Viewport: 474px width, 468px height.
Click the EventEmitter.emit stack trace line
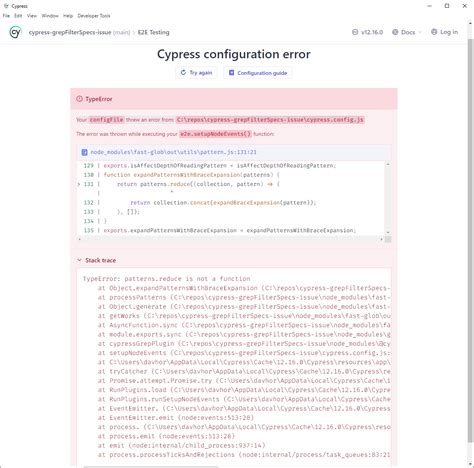176,418
